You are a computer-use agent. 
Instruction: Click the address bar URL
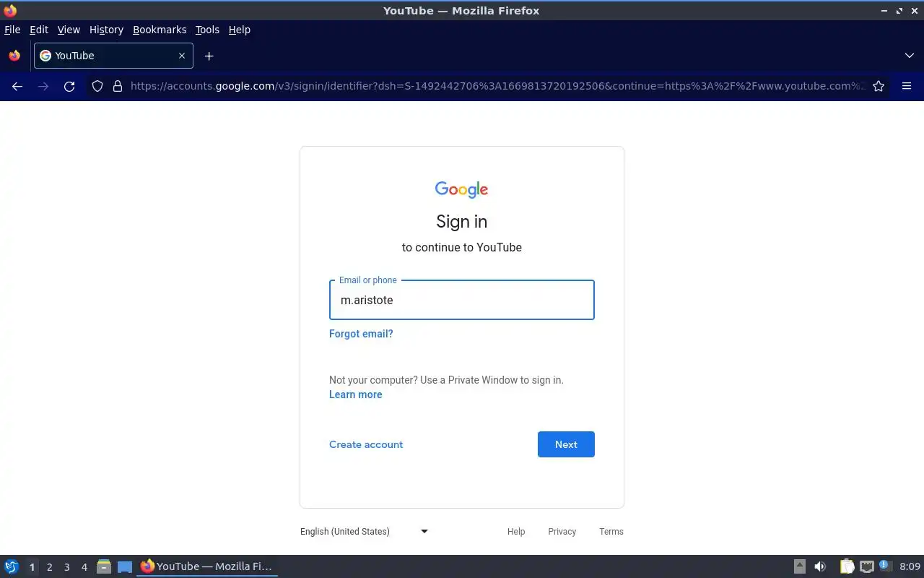click(x=498, y=86)
